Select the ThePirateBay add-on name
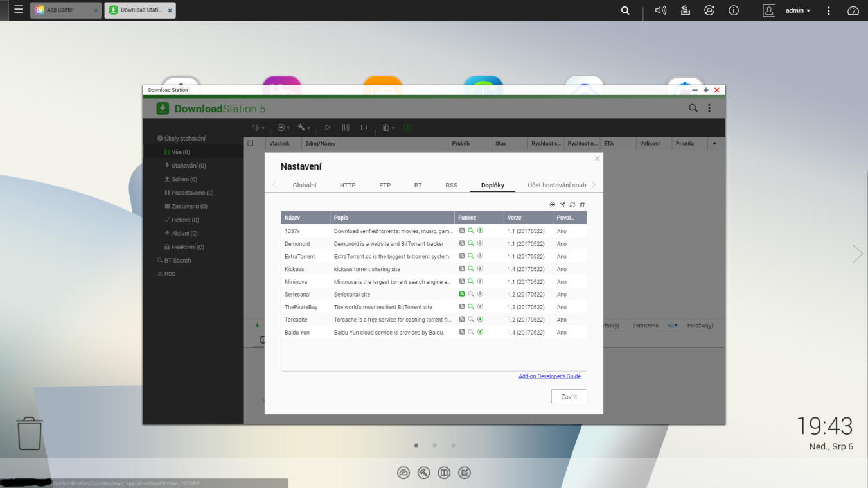This screenshot has width=868, height=488. pos(301,307)
